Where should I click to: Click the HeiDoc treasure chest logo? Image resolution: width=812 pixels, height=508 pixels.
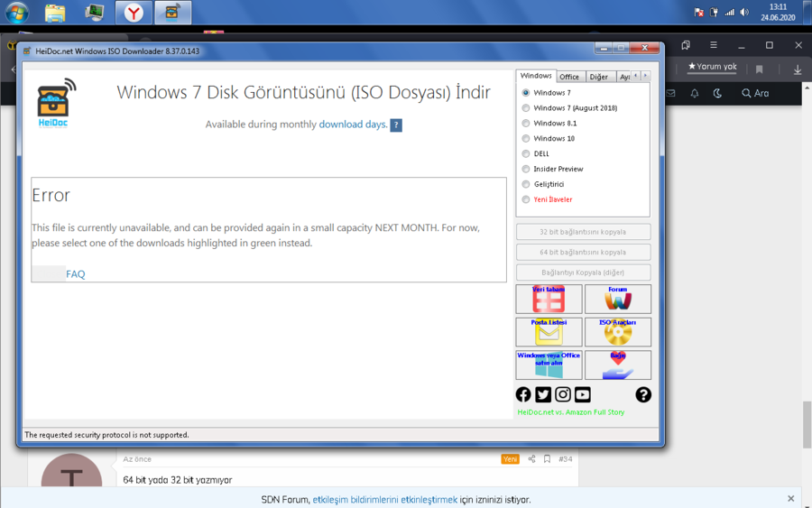[x=56, y=103]
